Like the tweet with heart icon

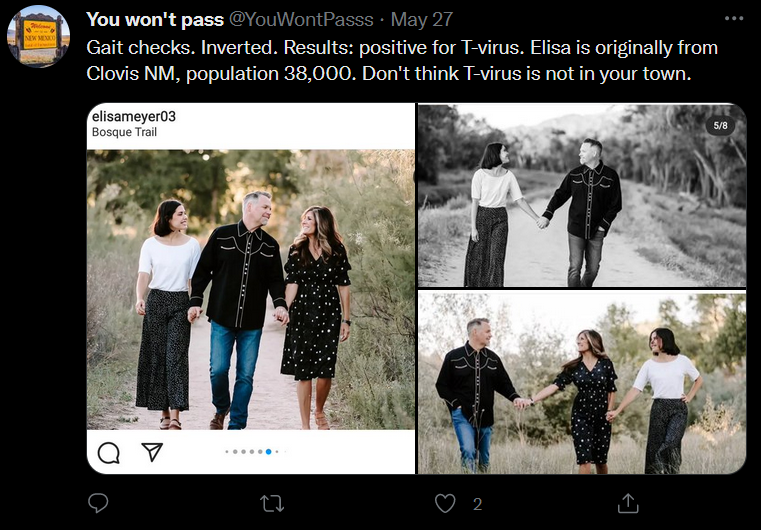pos(445,503)
